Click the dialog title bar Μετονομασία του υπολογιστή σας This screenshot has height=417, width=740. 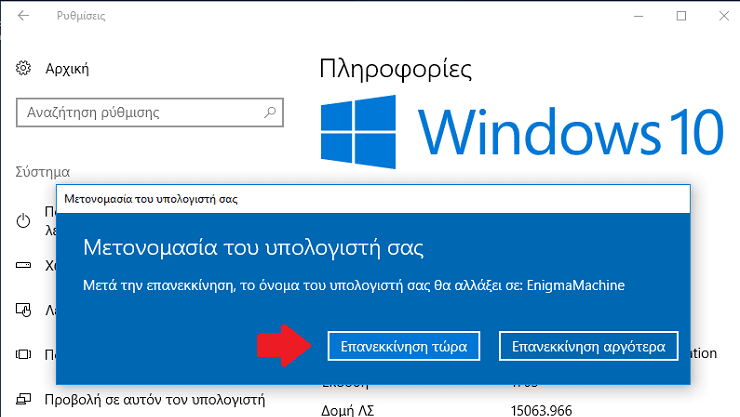pyautogui.click(x=373, y=199)
